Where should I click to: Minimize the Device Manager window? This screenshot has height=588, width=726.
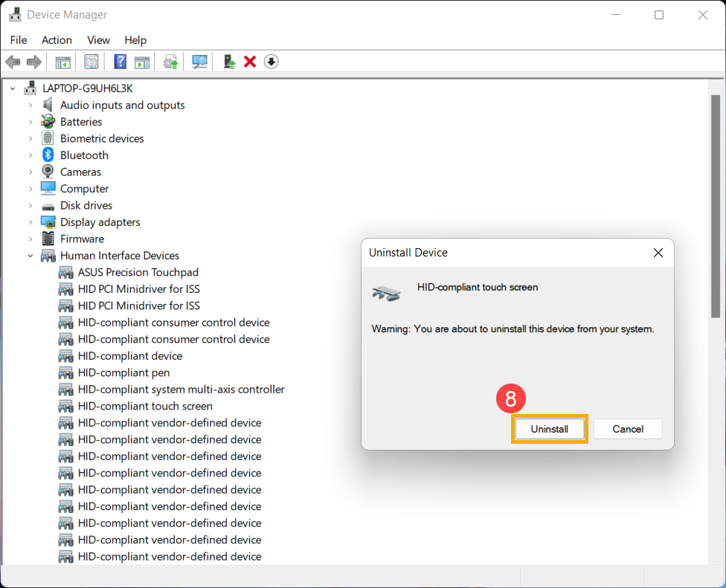click(615, 15)
